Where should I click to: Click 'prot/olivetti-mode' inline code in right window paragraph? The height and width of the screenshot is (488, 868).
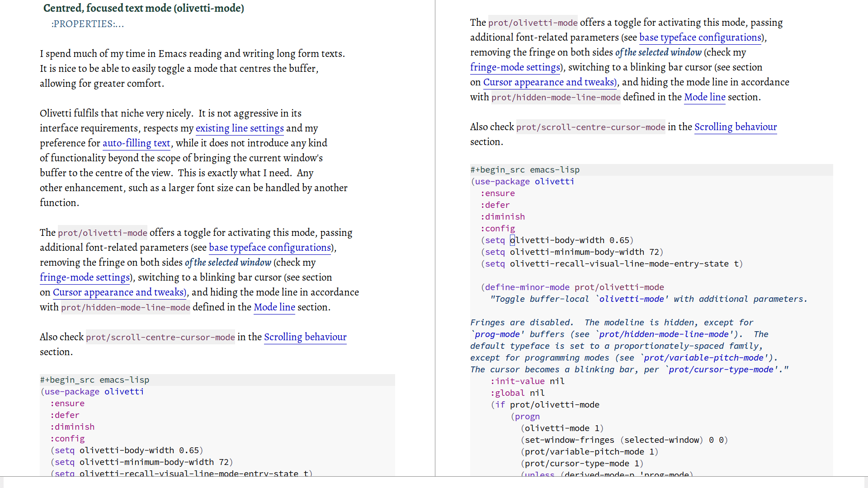click(x=533, y=23)
